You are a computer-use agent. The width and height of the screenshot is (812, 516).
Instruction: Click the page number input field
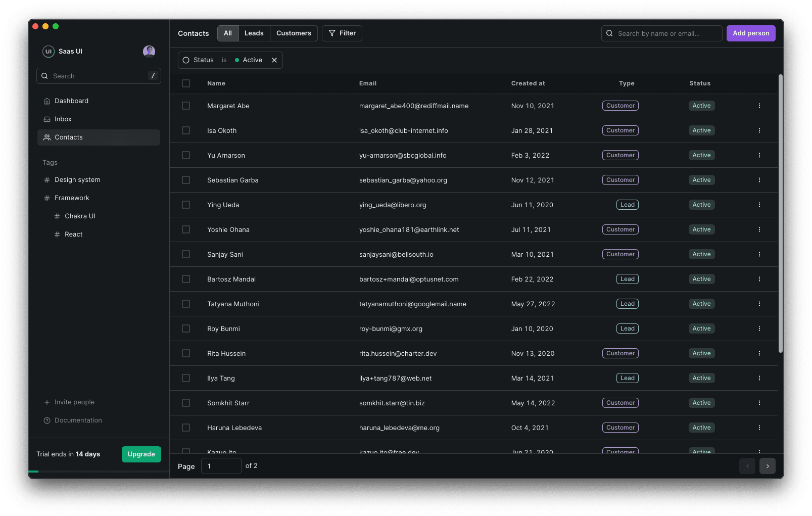click(221, 466)
